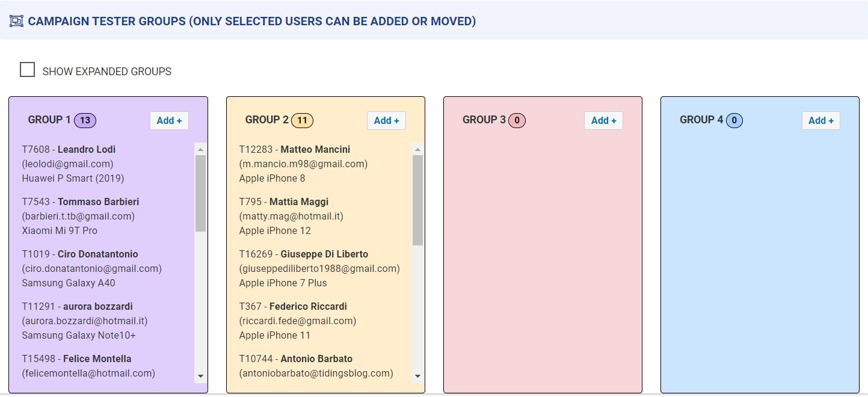Viewport: 868px width, 397px height.
Task: Click Group 1 list scroll up arrow
Action: point(200,149)
